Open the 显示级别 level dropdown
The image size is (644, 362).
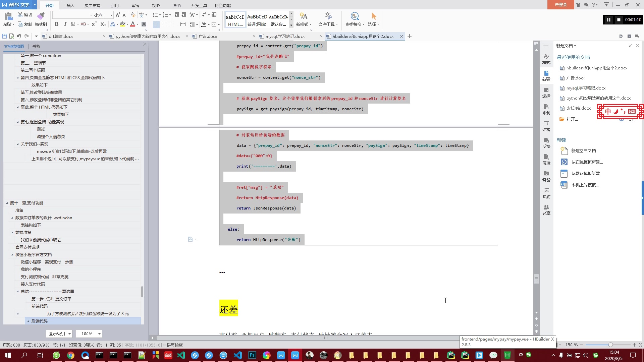(x=59, y=334)
